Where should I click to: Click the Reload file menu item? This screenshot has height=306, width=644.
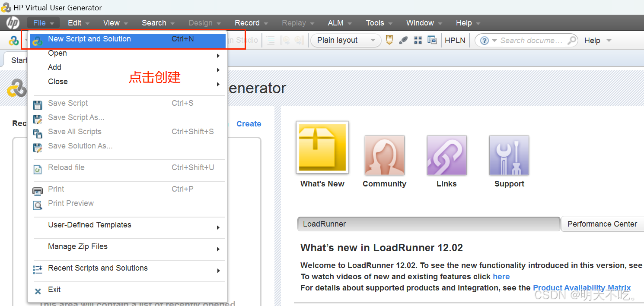[x=128, y=168]
